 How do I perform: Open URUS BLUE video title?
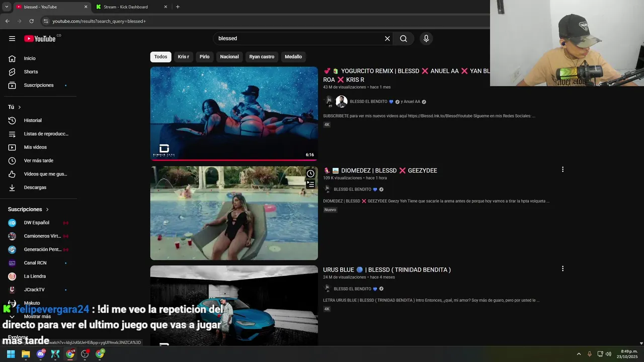coord(387,270)
